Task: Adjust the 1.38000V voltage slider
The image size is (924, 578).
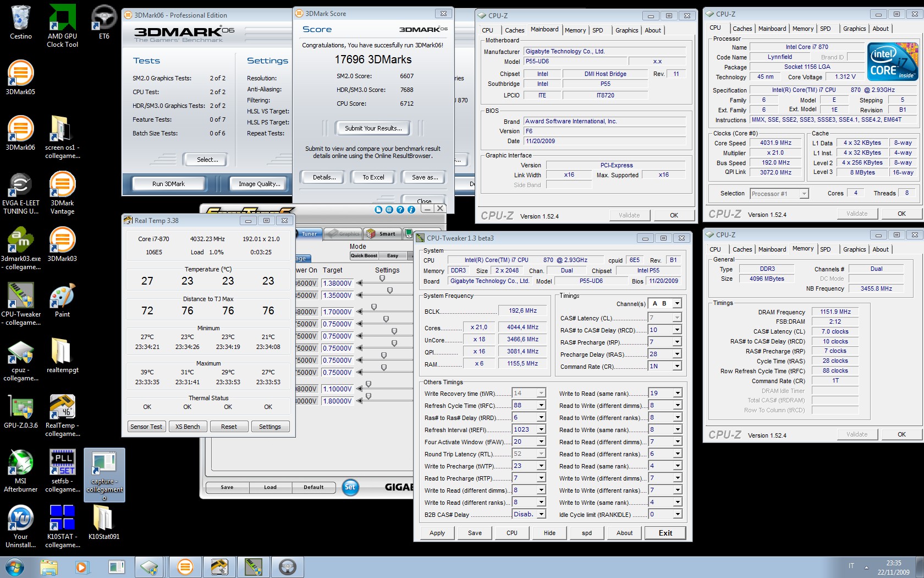Action: click(382, 279)
